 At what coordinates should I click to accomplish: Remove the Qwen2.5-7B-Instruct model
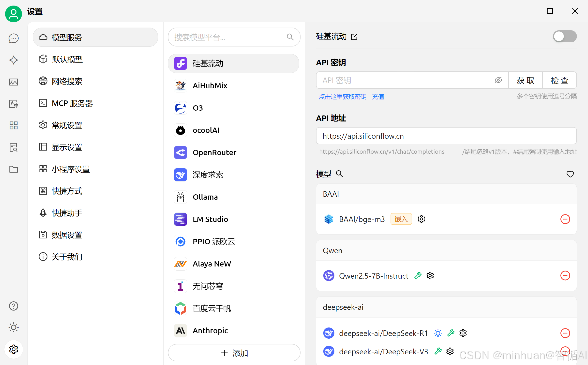(565, 276)
